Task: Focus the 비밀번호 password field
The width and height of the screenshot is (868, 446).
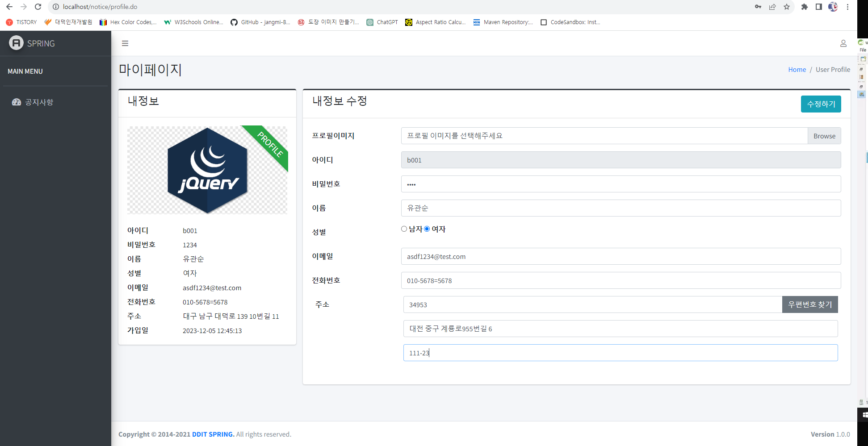Action: (x=621, y=184)
